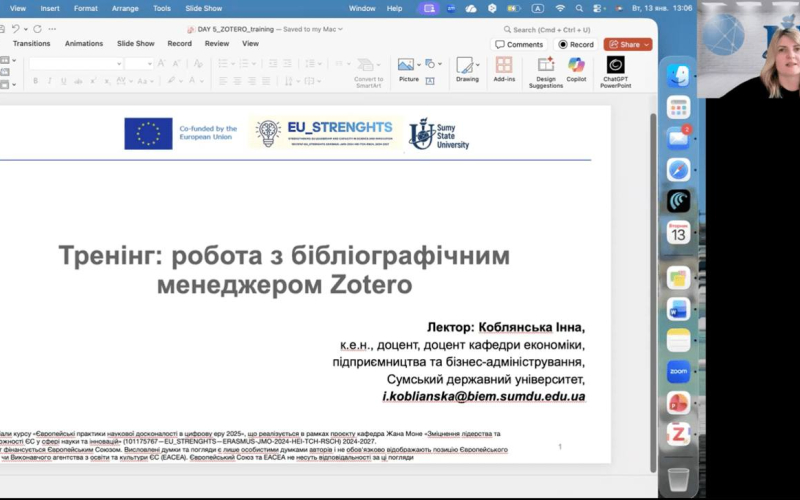Open Zotero from the Dock
Viewport: 800px width, 500px height.
tap(678, 434)
